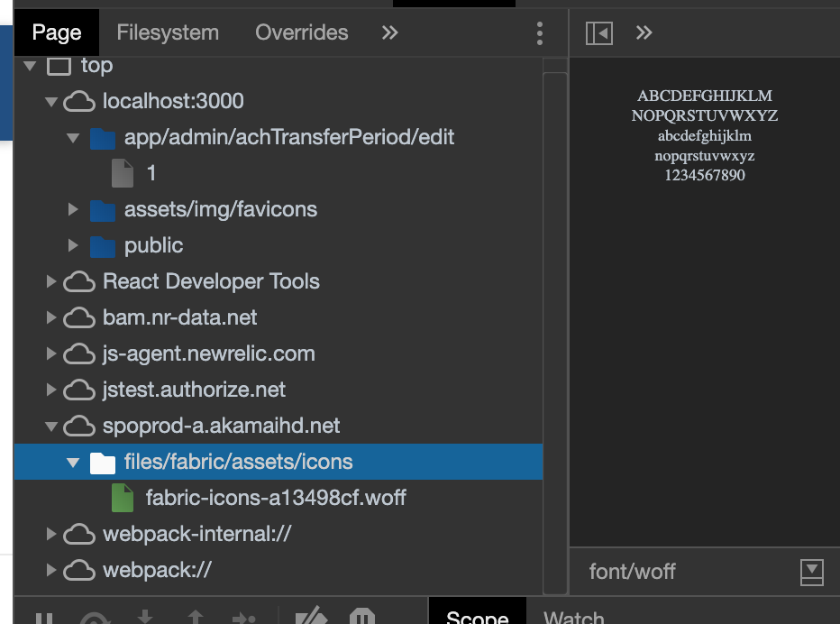Click the download icon next to font/woff
Image resolution: width=840 pixels, height=624 pixels.
tap(814, 572)
